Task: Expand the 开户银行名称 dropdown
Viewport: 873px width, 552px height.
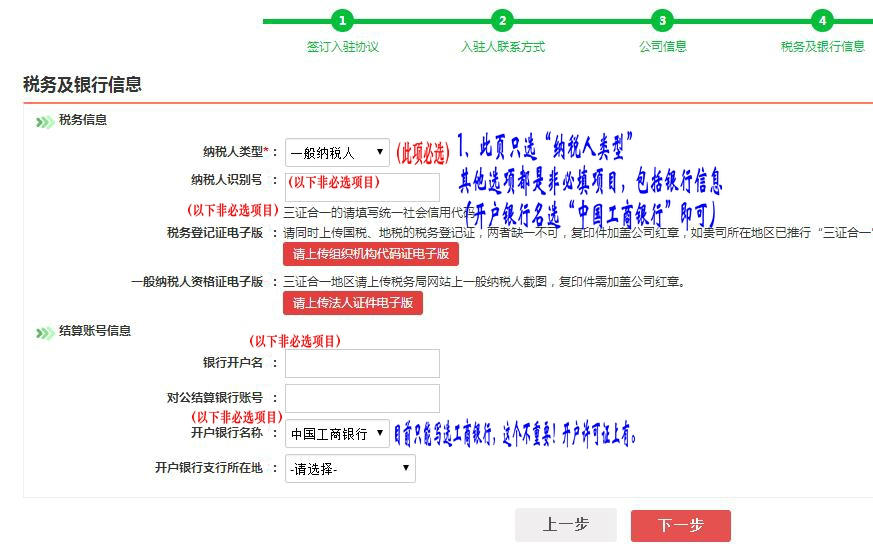Action: 337,434
